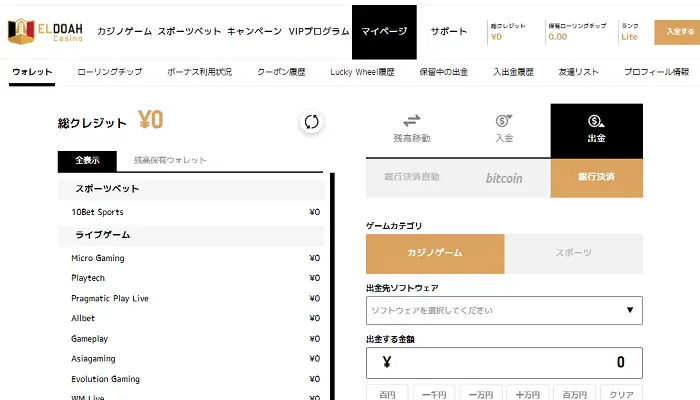Open the 出金先ソフトウェア dropdown

(504, 310)
